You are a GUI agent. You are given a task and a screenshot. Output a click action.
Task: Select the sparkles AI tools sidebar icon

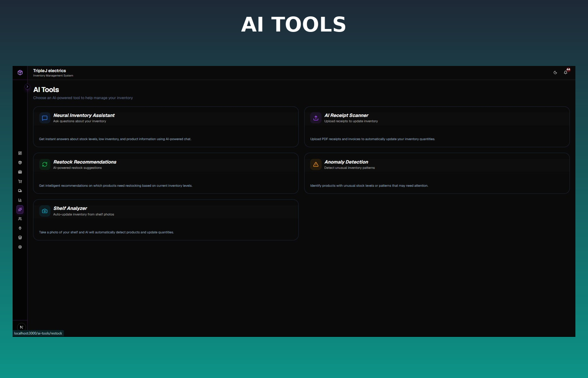pos(20,209)
